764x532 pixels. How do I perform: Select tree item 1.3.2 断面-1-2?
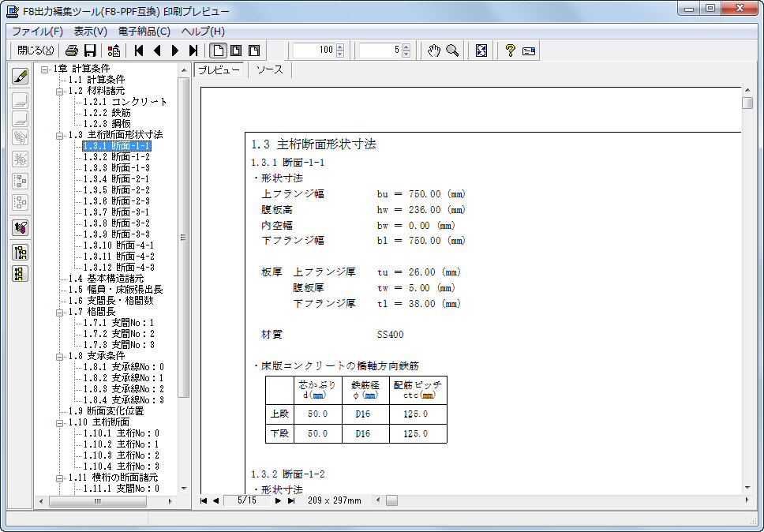(x=117, y=157)
